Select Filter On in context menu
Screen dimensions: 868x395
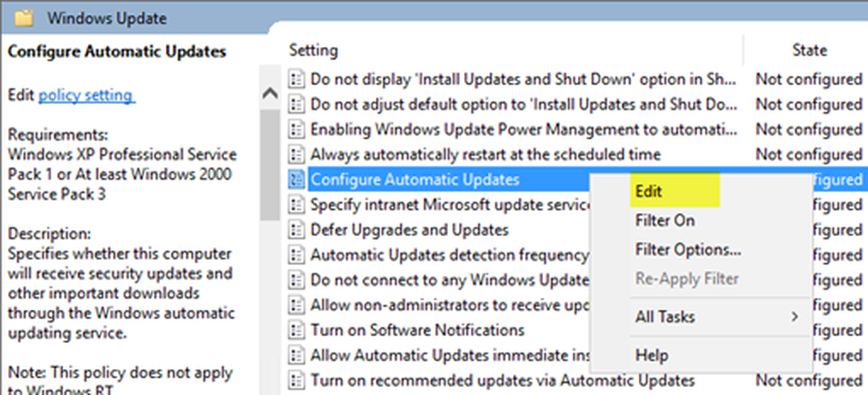664,221
